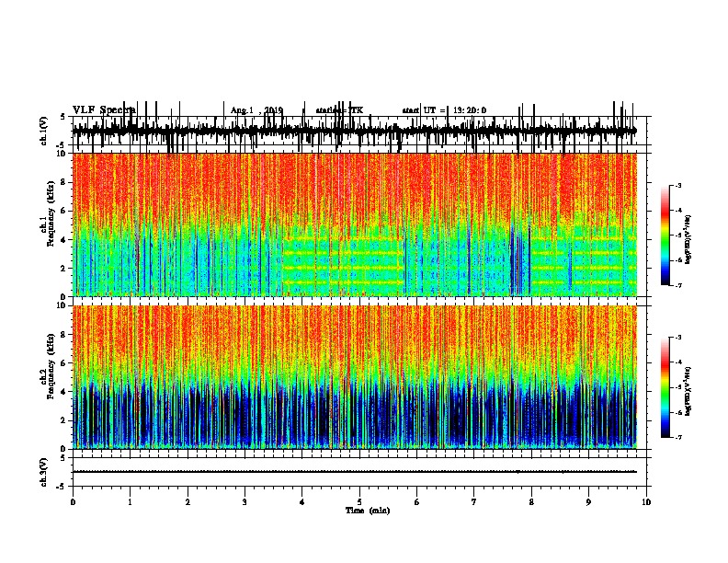728x563 pixels.
Task: Click time axis tick label '3'
Action: (x=245, y=502)
